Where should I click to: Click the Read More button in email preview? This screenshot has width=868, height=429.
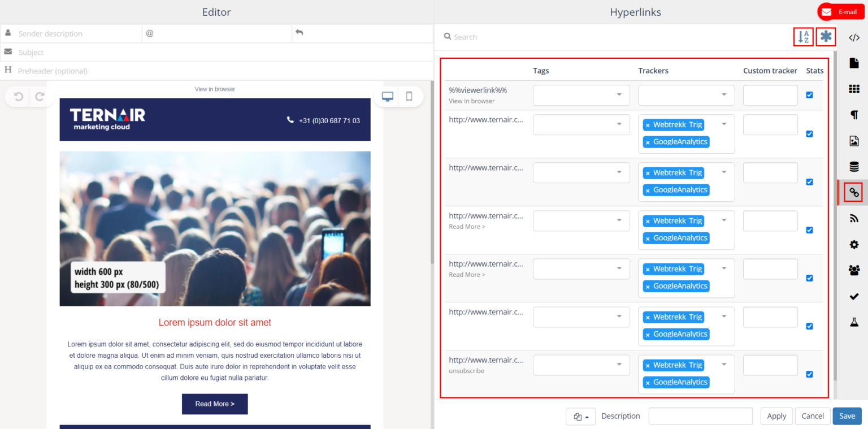click(215, 404)
